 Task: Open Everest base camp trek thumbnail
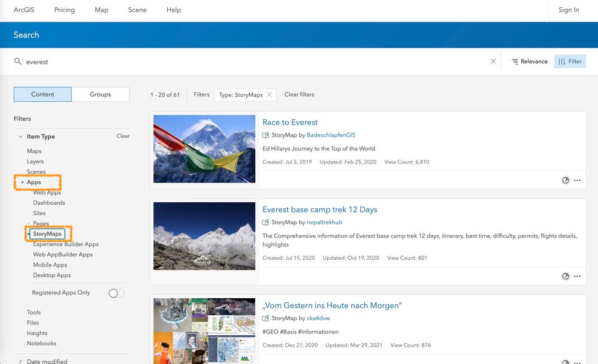point(204,236)
